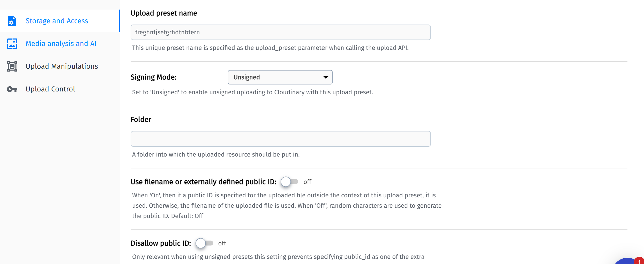Go to the Upload Manipulations section
The image size is (644, 264).
(62, 66)
